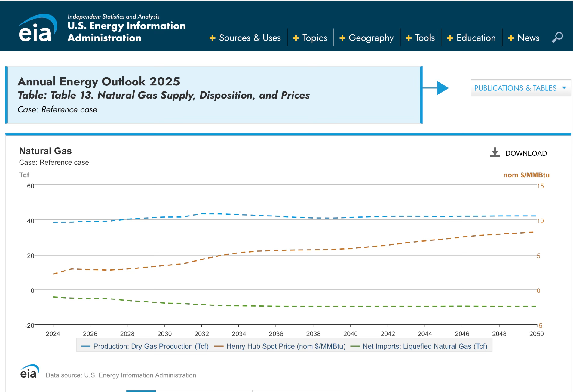Click the Data source text below chart
This screenshot has width=573, height=392.
click(x=121, y=375)
